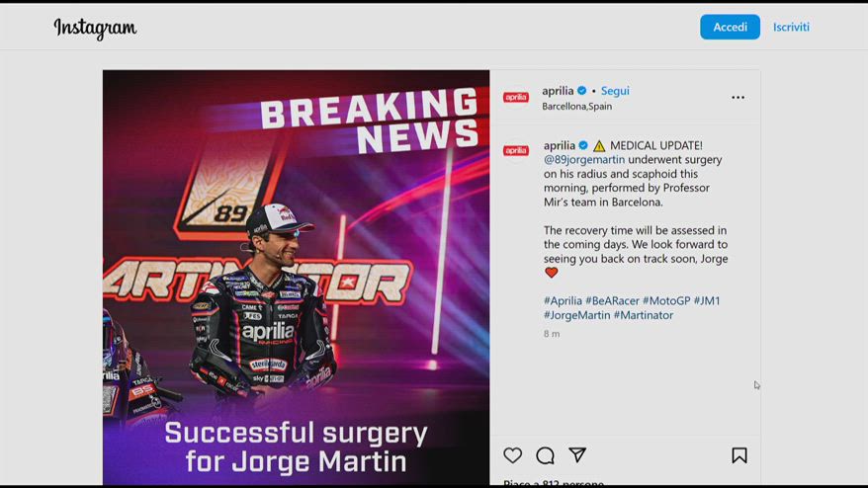Screen dimensions: 868x488
Task: Open the Barcellona,Spain location link
Action: coord(576,107)
